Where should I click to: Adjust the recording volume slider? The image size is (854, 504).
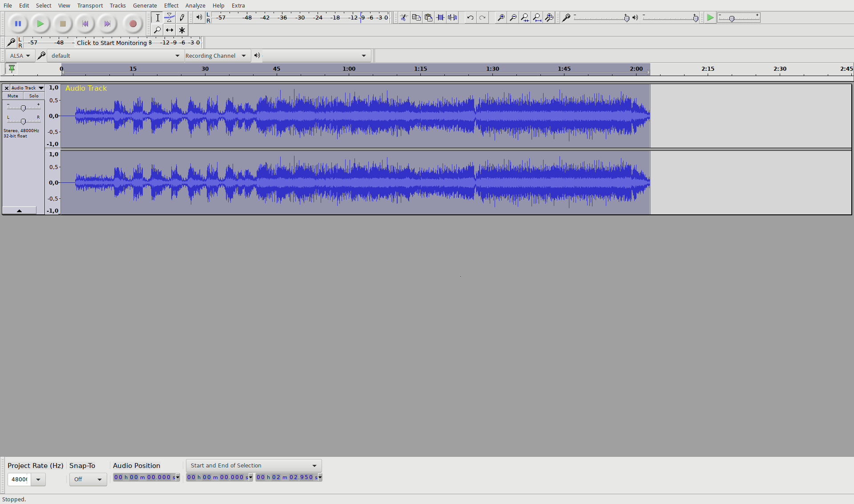(x=601, y=18)
